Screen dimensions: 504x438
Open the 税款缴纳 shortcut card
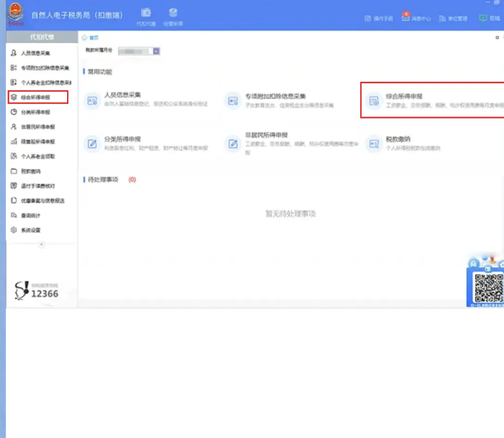[x=403, y=143]
